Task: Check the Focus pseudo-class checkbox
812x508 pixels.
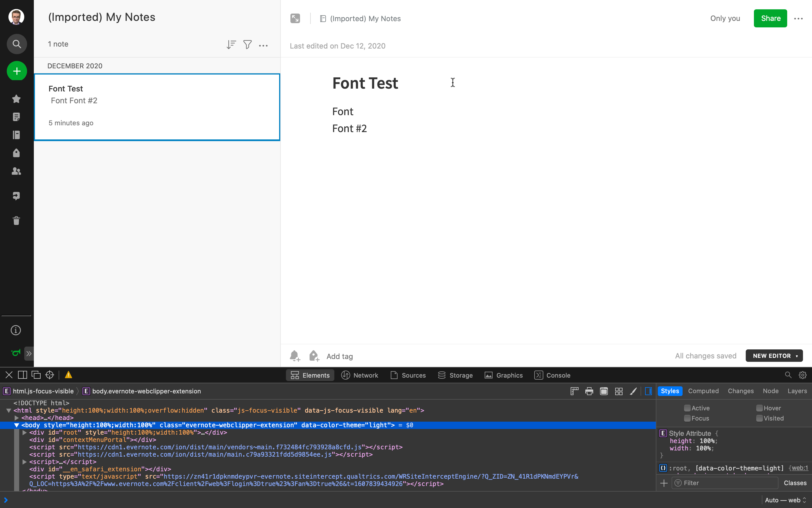Action: [687, 418]
